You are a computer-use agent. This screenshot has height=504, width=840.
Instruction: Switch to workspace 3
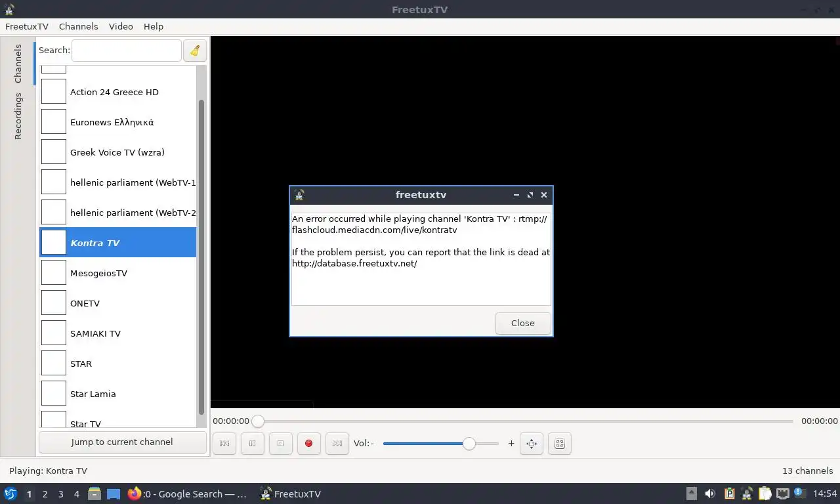(60, 494)
